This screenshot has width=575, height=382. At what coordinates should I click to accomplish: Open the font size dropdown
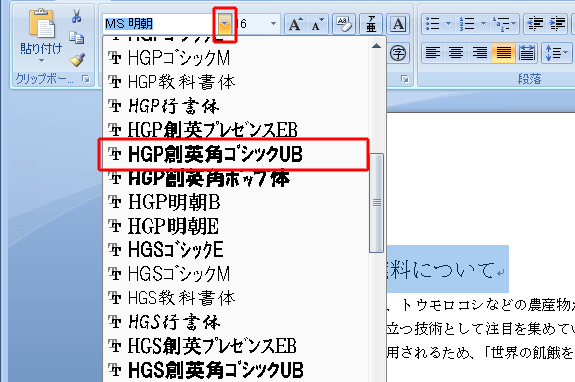(273, 24)
